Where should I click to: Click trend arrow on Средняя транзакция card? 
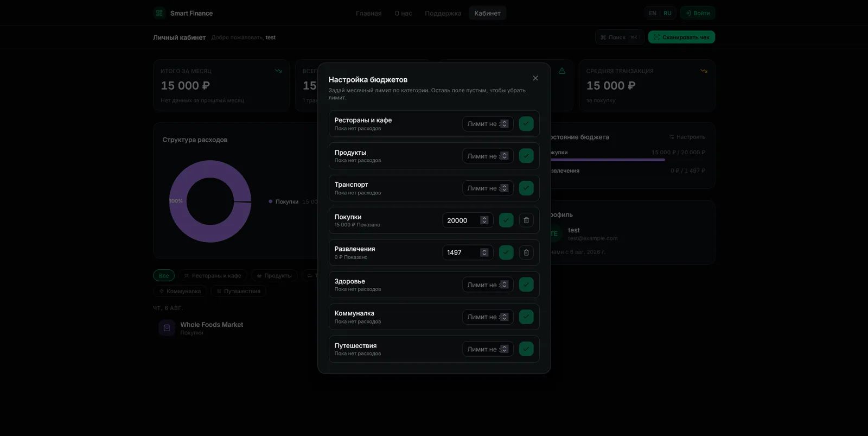pyautogui.click(x=704, y=71)
